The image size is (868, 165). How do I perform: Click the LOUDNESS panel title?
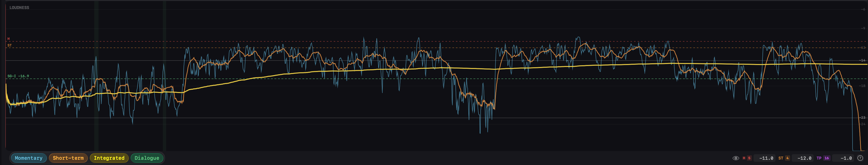click(19, 7)
